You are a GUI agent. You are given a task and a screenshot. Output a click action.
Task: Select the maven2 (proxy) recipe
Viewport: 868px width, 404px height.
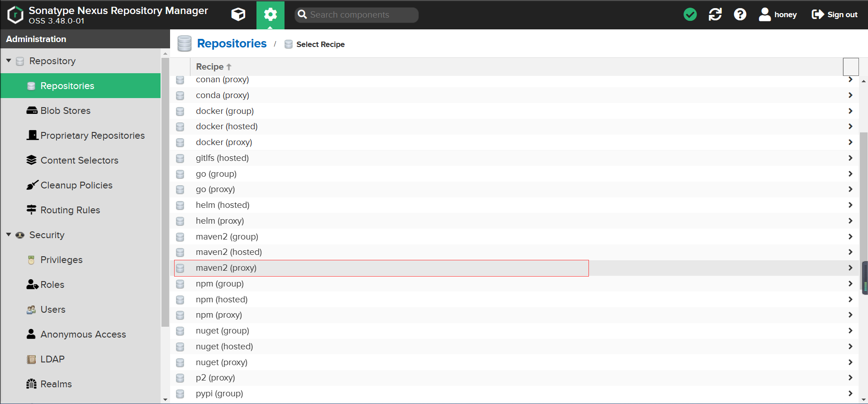tap(514, 268)
